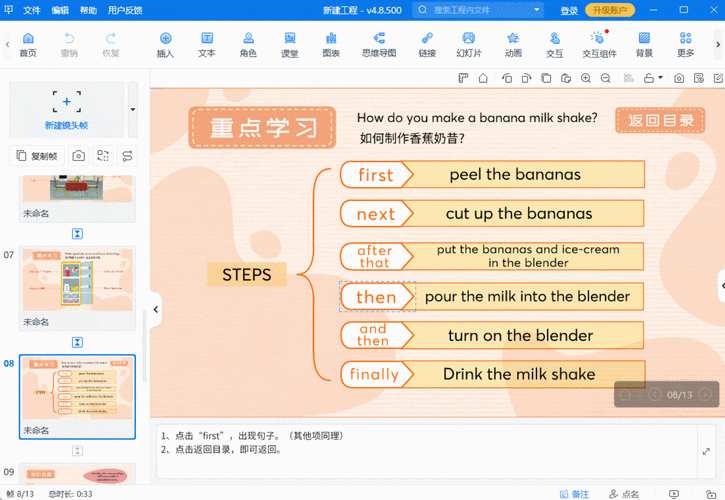Click the paste icon in canvas toolbar
Screen dimensions: 725x500
[566, 78]
